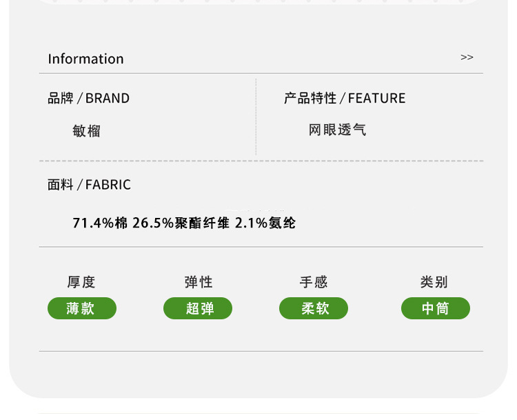
Task: Click the double chevron next to Information
Action: click(x=467, y=57)
